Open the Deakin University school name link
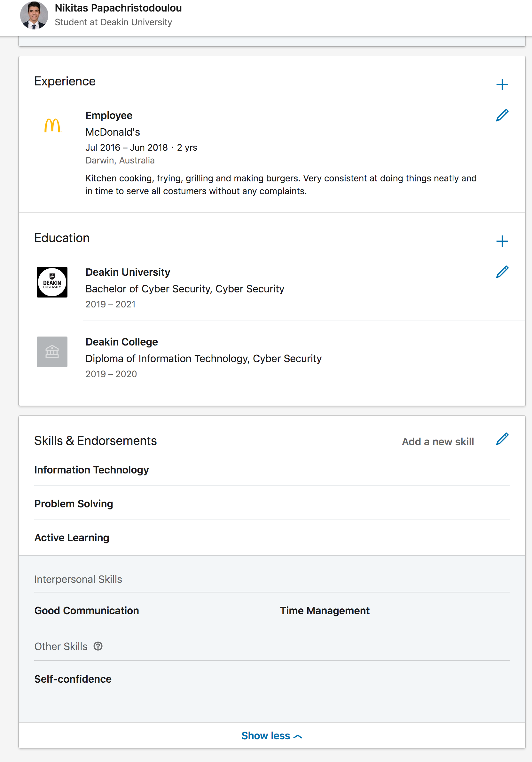 128,272
